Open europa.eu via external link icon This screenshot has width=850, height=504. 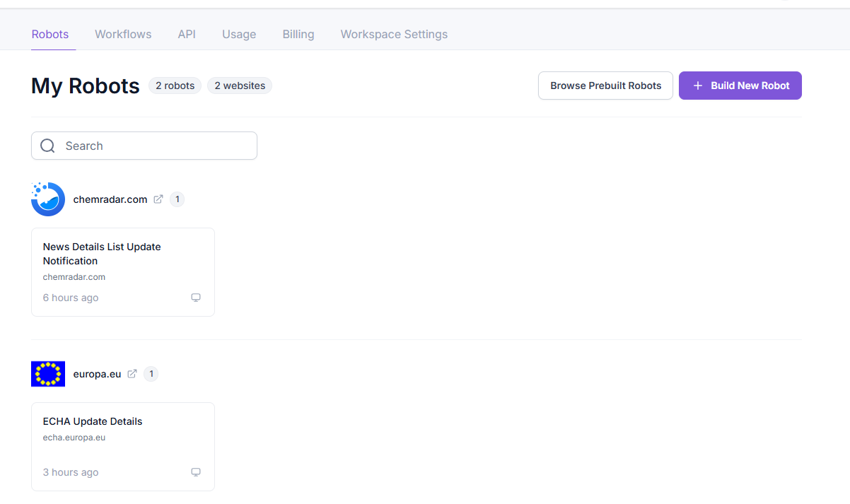132,374
